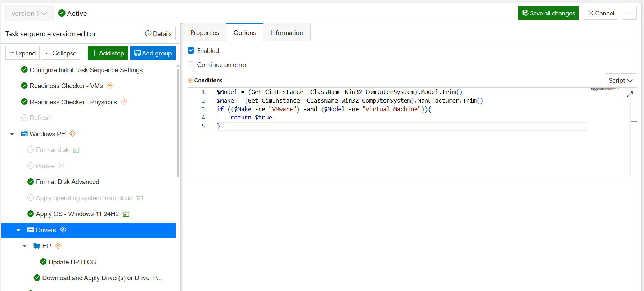Image resolution: width=644 pixels, height=291 pixels.
Task: Click the green status icon of Update HP BIOS
Action: click(43, 262)
